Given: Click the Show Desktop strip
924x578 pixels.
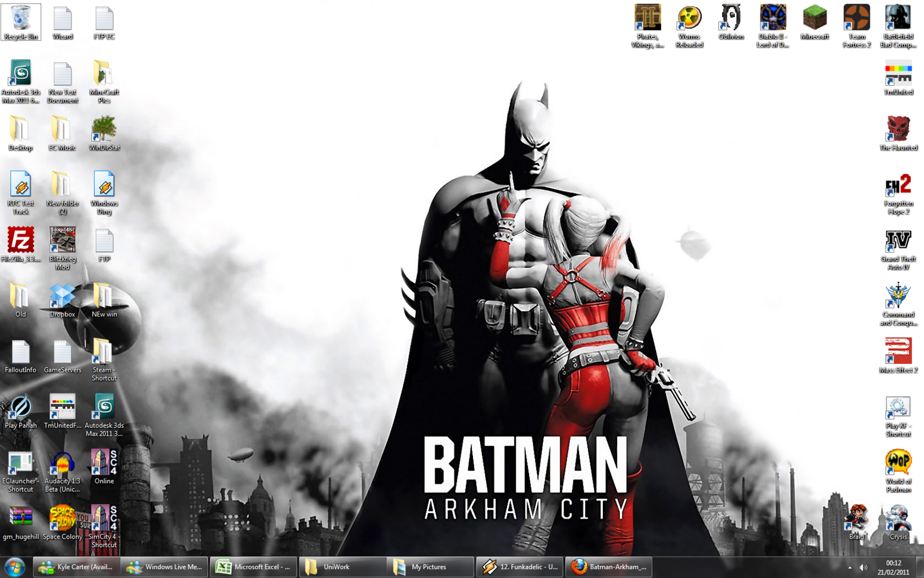Looking at the screenshot, I should [x=920, y=567].
